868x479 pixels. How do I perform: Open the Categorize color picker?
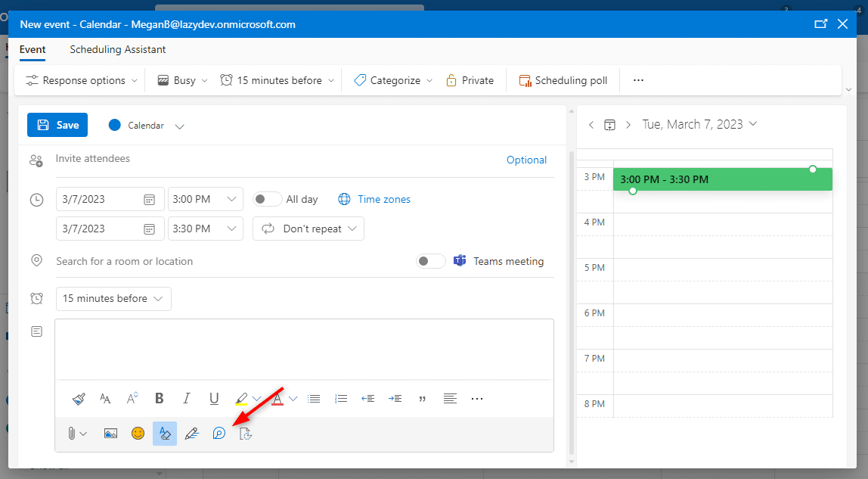392,79
